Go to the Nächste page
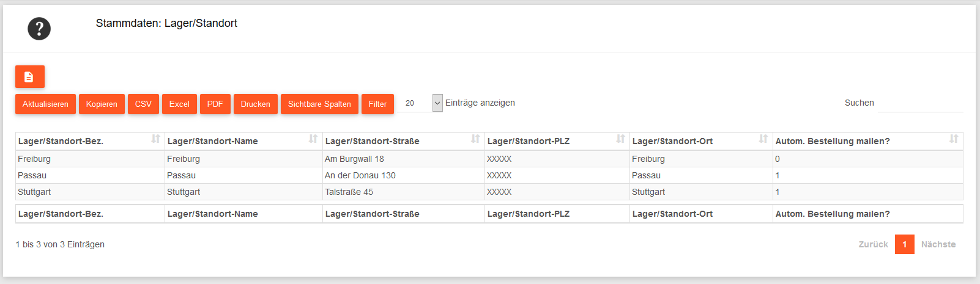980x284 pixels. point(938,244)
